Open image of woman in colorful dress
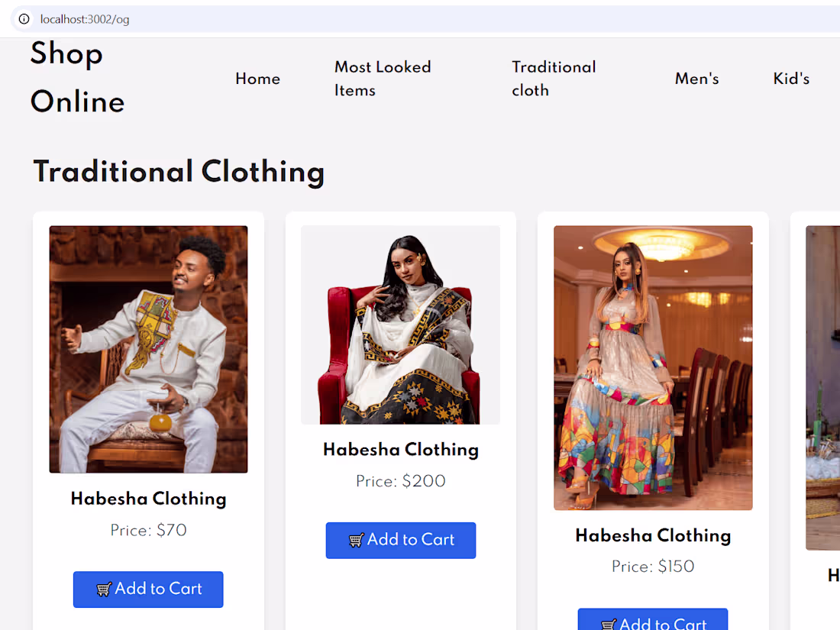 653,367
